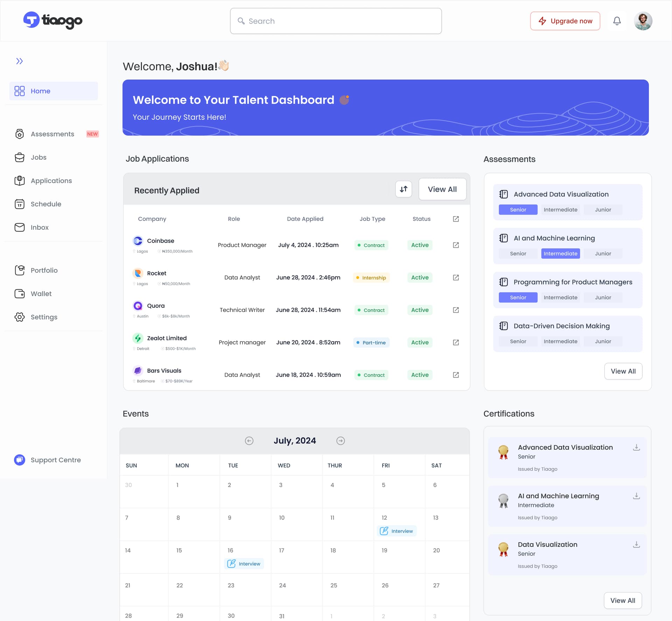672x621 pixels.
Task: Open the user profile avatar menu
Action: click(x=643, y=21)
